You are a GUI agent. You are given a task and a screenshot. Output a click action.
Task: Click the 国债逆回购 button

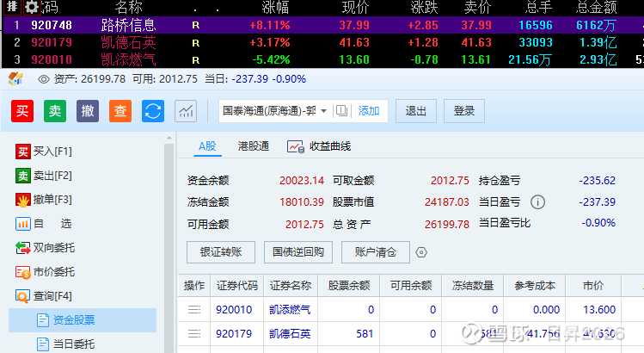tap(298, 252)
